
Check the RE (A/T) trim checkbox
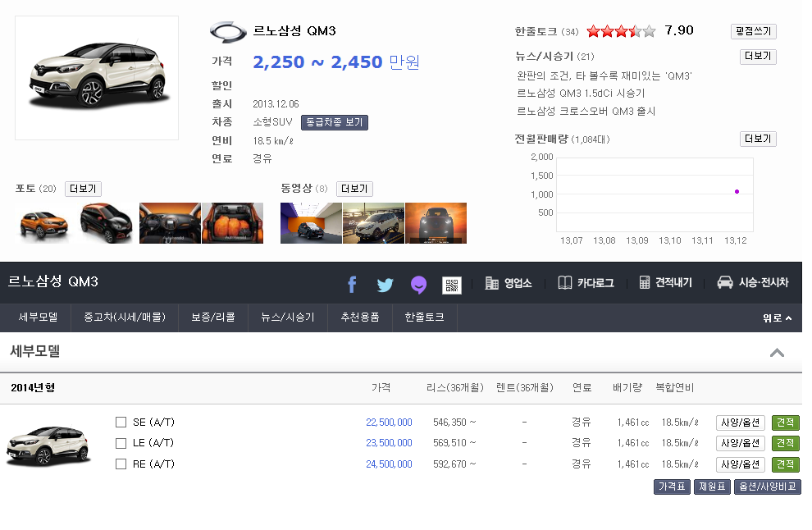click(120, 464)
